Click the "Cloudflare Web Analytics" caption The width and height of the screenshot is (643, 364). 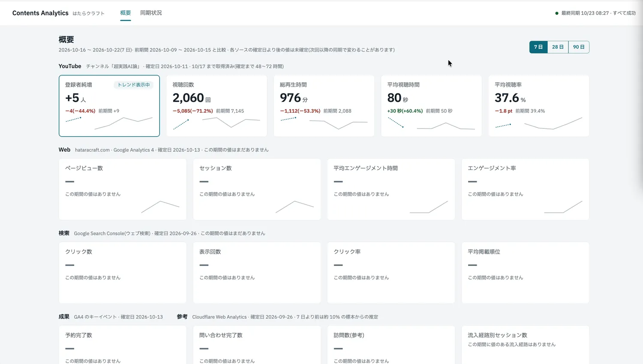coord(219,317)
